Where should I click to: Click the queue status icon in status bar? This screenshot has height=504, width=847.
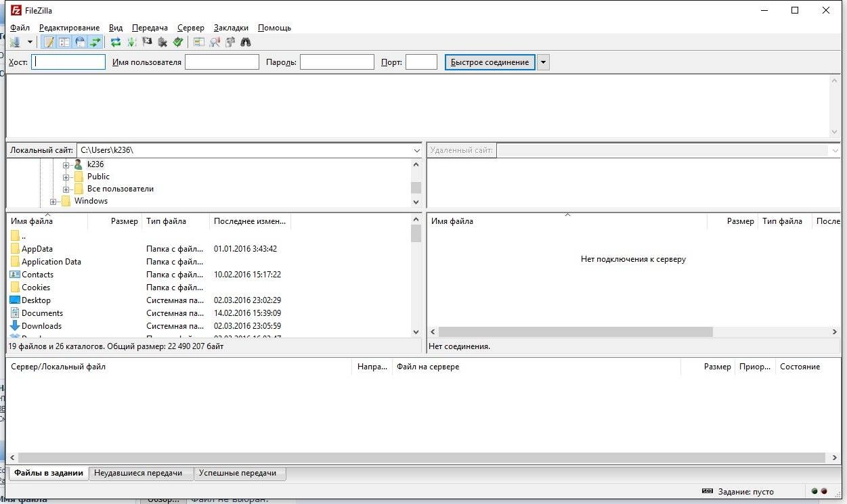708,492
